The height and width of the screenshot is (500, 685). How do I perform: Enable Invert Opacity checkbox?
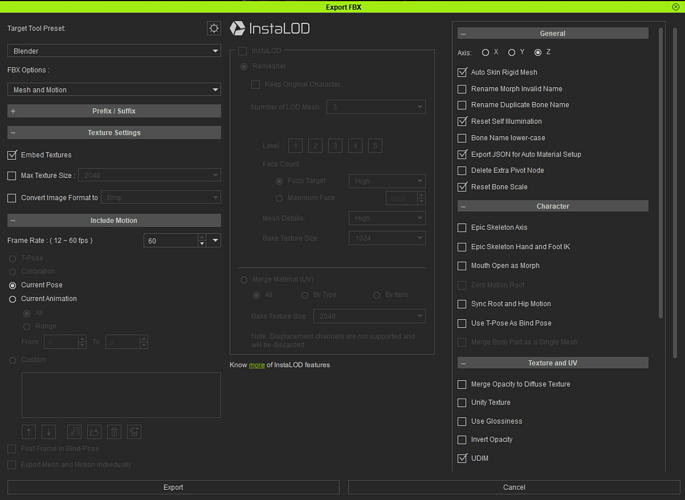coord(462,440)
